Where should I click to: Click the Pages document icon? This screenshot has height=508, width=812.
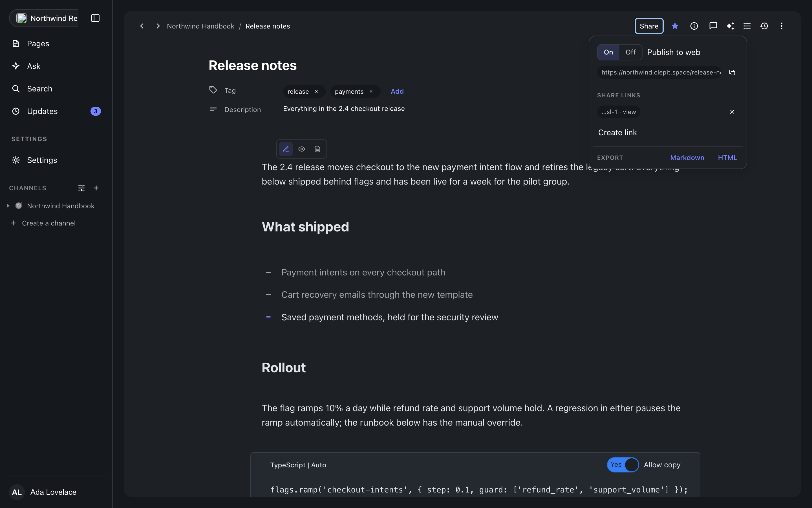point(16,44)
